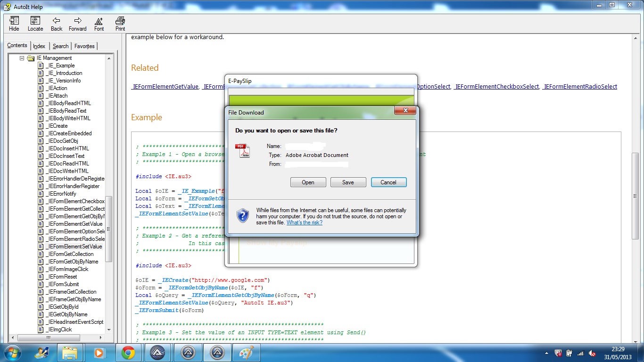
Task: Select the _IEDocReadHTML tree item
Action: tap(67, 164)
